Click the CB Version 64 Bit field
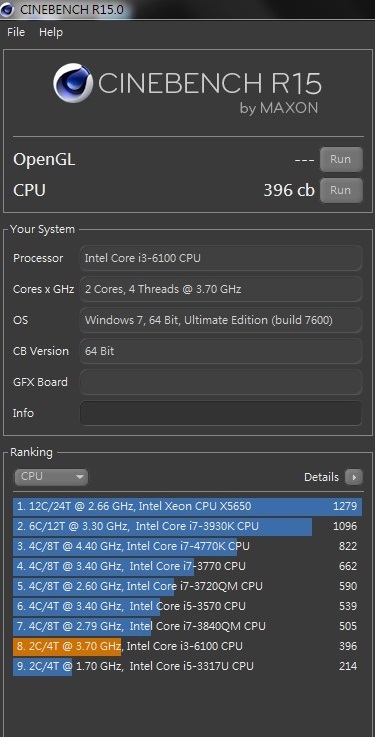This screenshot has width=375, height=737. pyautogui.click(x=221, y=351)
